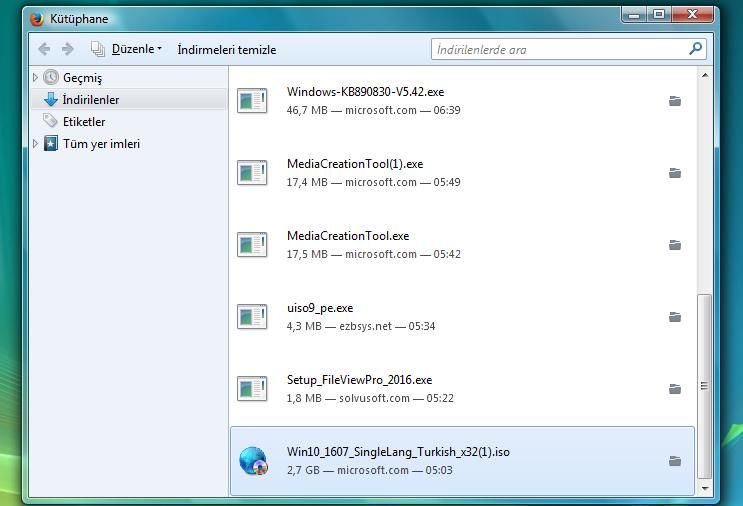Select the uiso9_pe.exe file name
The width and height of the screenshot is (743, 506).
320,308
